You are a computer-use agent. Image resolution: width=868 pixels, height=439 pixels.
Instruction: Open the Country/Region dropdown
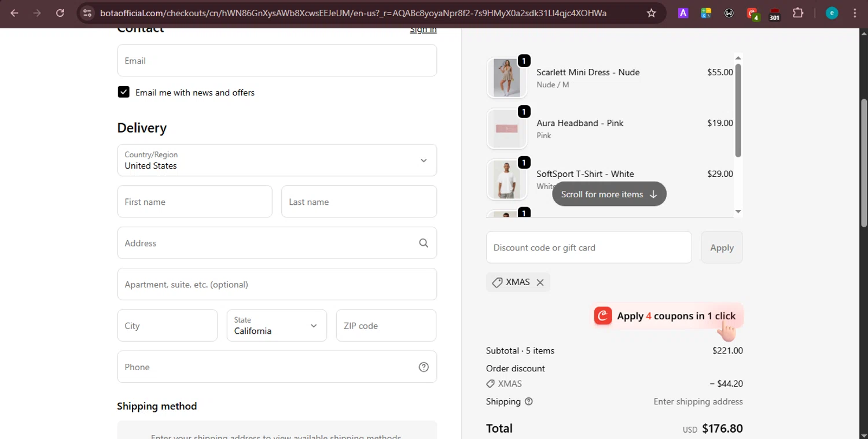[277, 160]
